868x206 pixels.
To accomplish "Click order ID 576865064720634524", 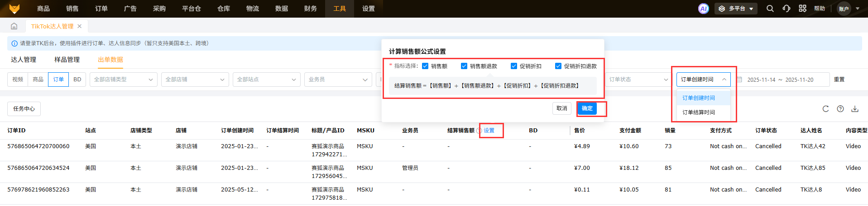I will click(x=38, y=168).
